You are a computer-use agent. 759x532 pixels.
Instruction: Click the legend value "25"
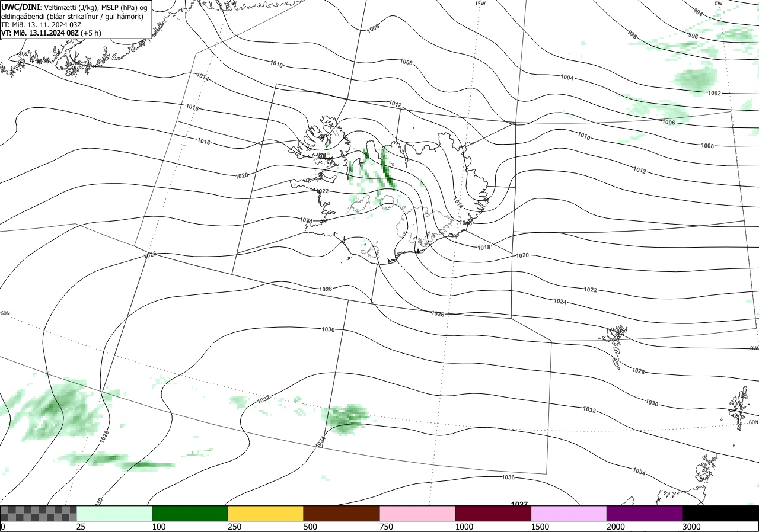tap(81, 527)
